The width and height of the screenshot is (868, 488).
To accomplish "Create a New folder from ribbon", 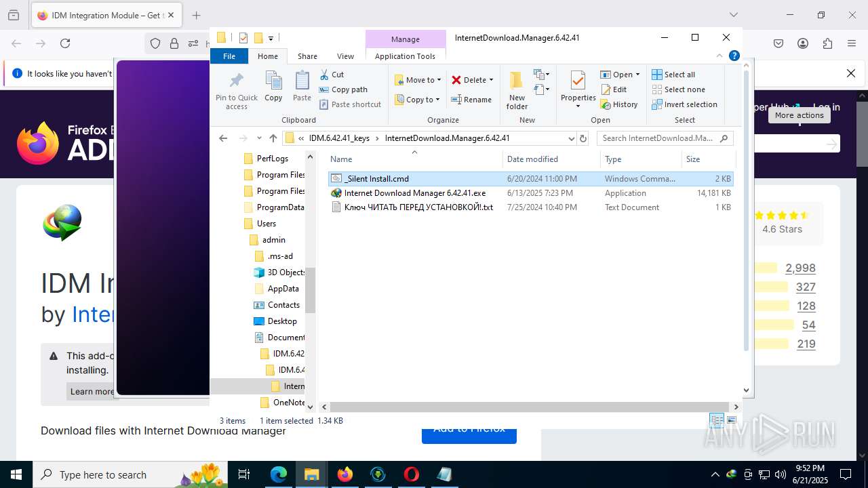I will (x=517, y=90).
